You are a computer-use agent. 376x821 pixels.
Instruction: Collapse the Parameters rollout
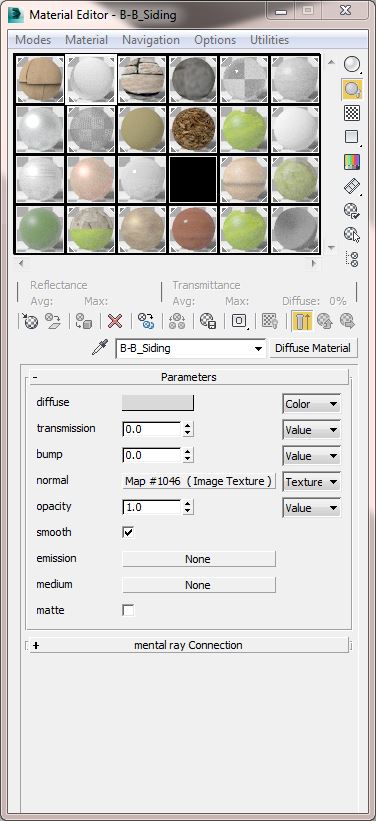189,377
